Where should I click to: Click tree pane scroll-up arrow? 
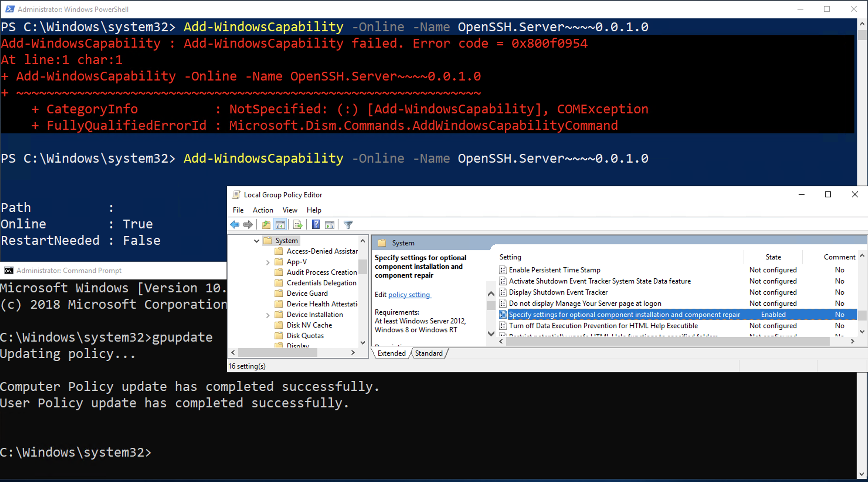pos(363,241)
